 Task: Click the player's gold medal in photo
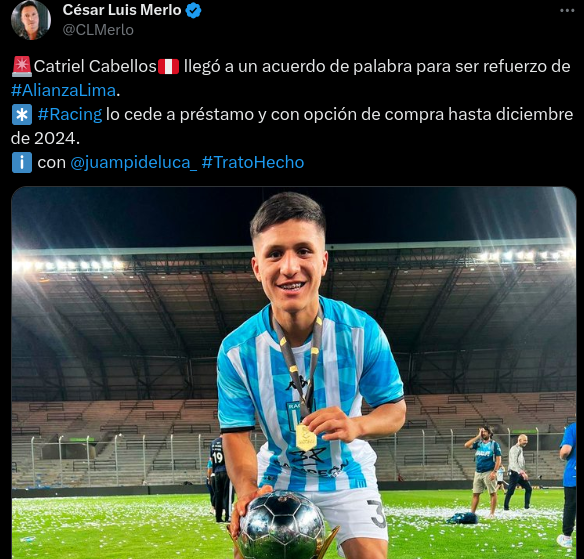click(306, 438)
